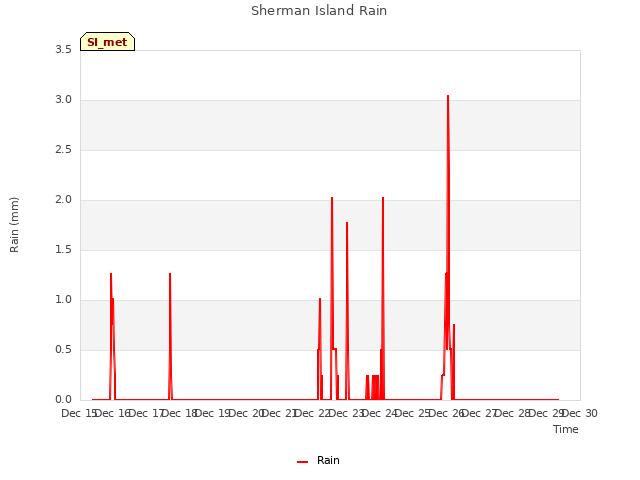Image resolution: width=640 pixels, height=480 pixels.
Task: Click the Rain (mm) y-axis label
Action: click(x=14, y=225)
